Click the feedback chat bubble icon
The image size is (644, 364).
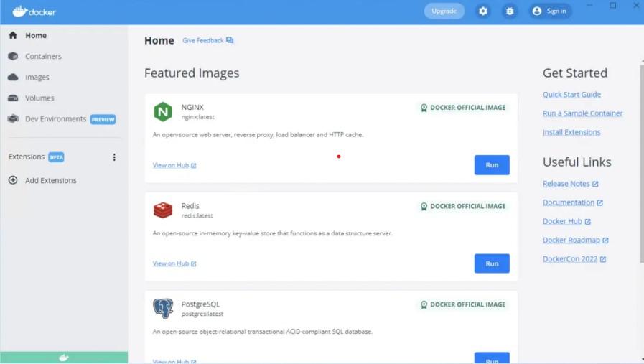coord(230,40)
